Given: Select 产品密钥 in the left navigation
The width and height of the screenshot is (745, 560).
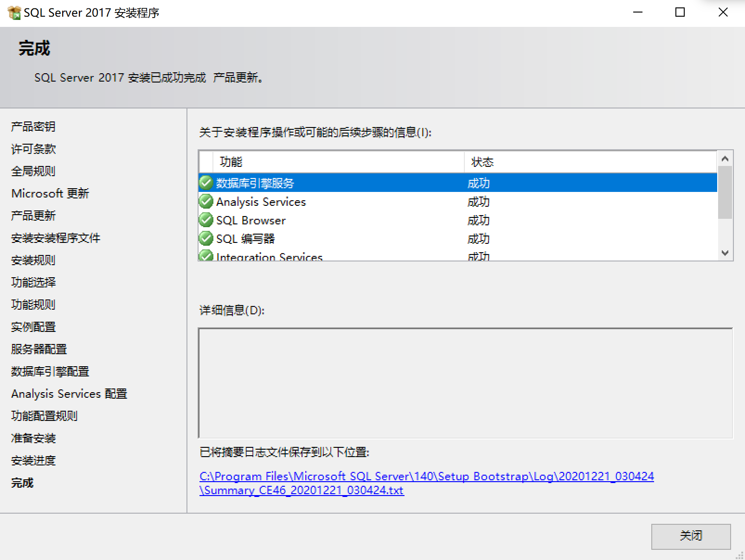Looking at the screenshot, I should [x=33, y=126].
